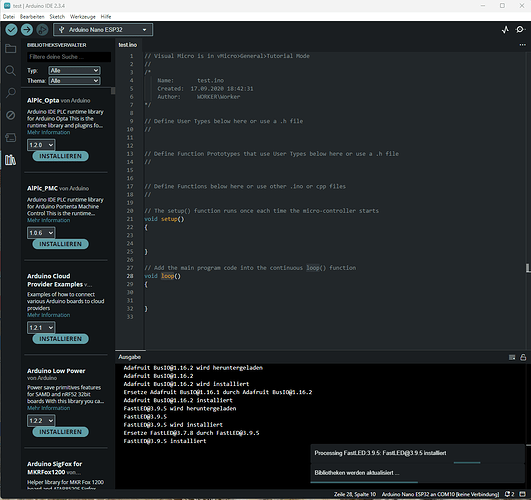Select the Library Manager books icon

pyautogui.click(x=10, y=160)
